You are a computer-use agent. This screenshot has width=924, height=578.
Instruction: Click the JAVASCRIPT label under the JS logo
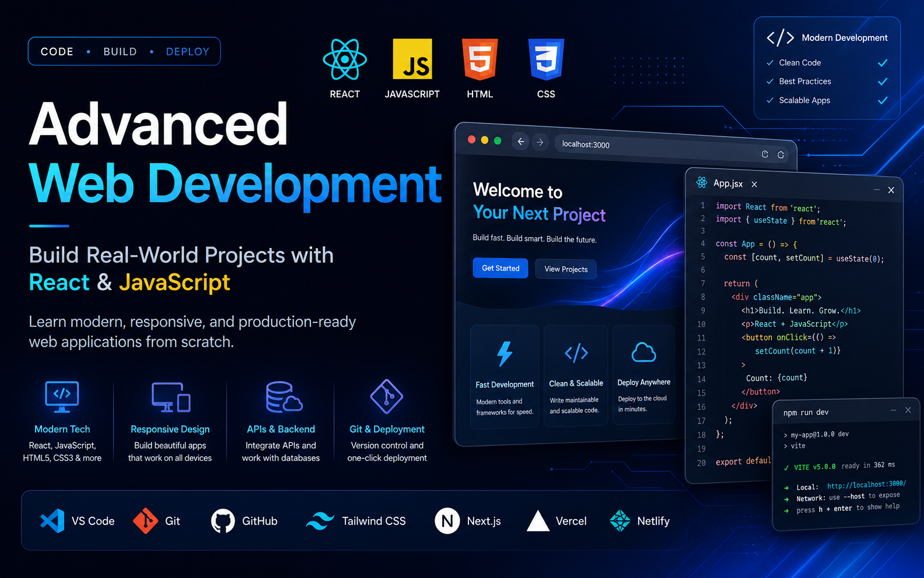coord(412,94)
